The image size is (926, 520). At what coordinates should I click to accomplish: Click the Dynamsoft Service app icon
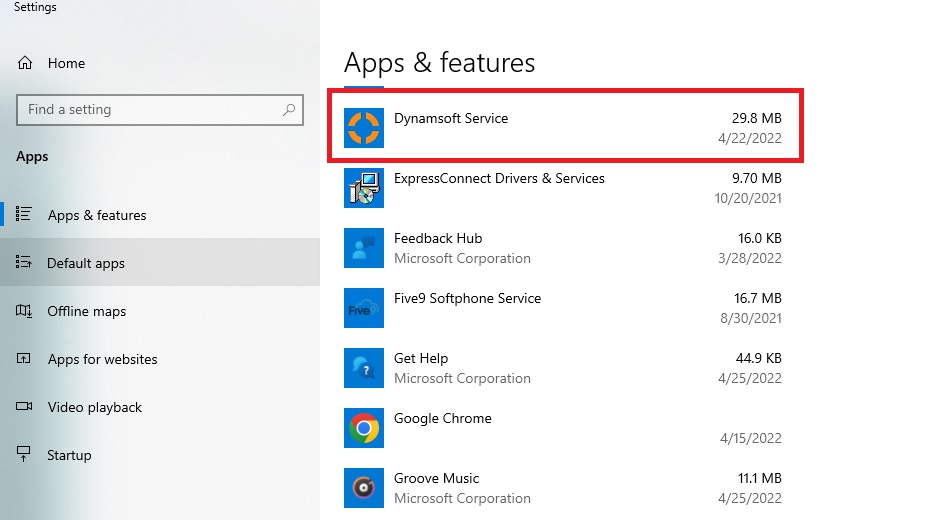[x=364, y=128]
